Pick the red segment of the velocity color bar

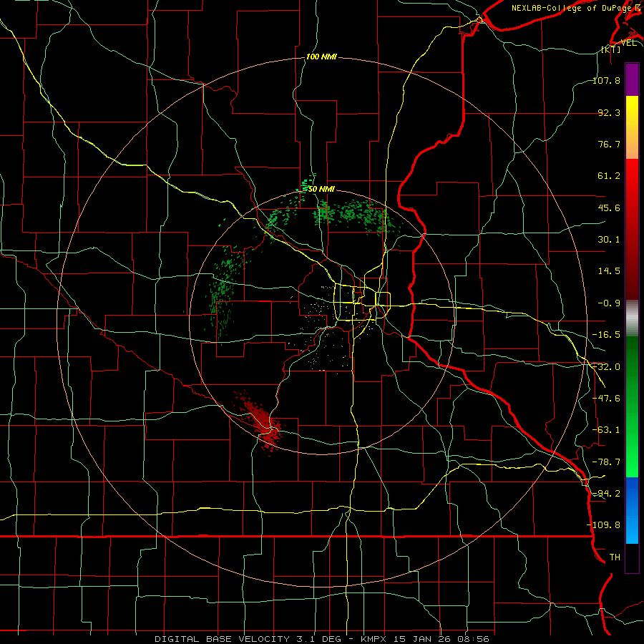point(632,229)
